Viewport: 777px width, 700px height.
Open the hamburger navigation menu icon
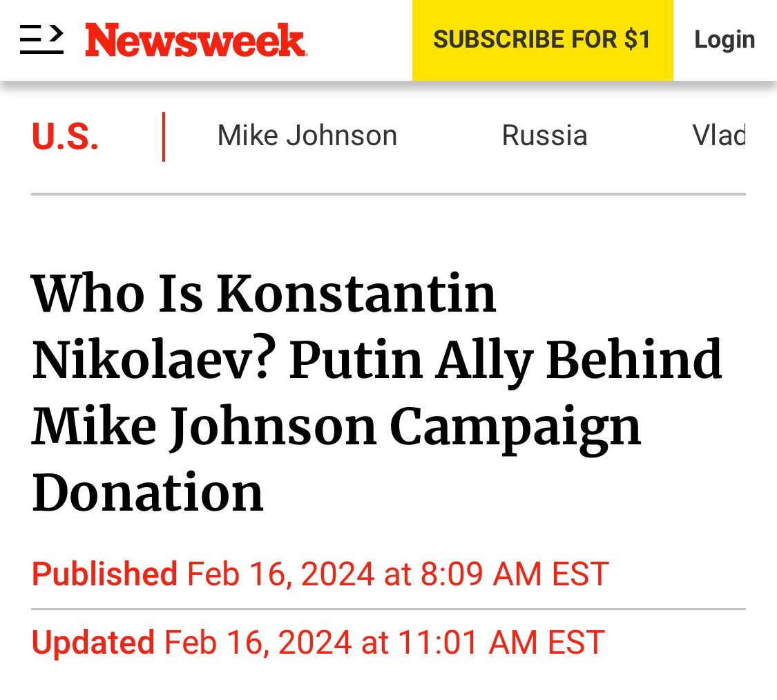click(x=41, y=39)
